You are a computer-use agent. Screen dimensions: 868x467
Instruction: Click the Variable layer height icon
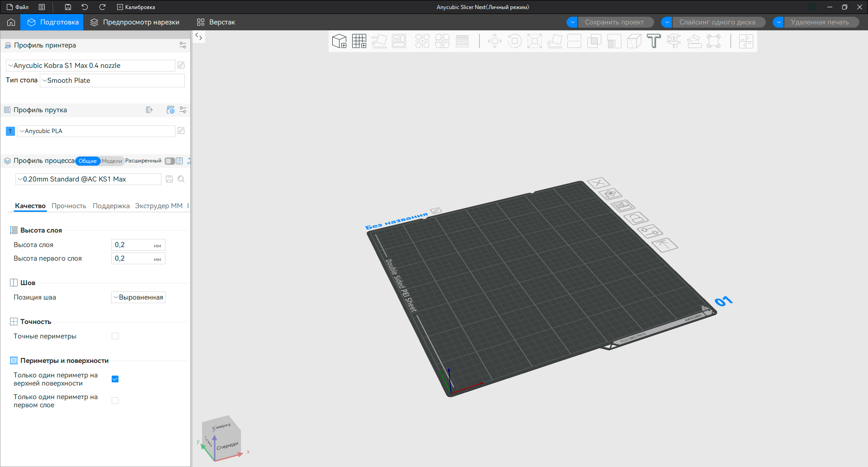(462, 41)
